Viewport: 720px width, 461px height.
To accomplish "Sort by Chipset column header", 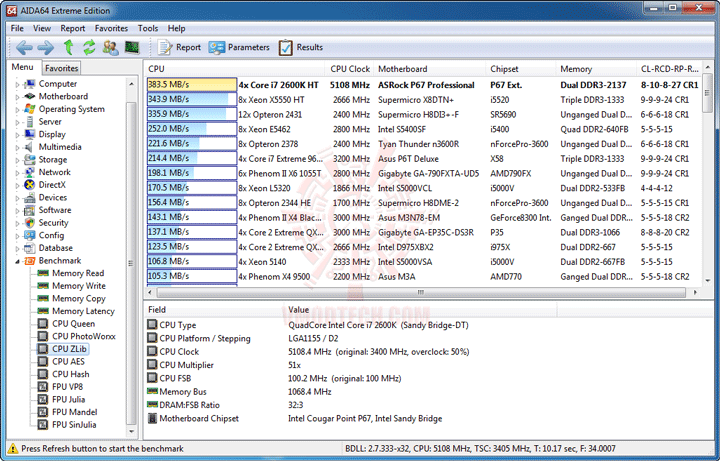I will (521, 69).
